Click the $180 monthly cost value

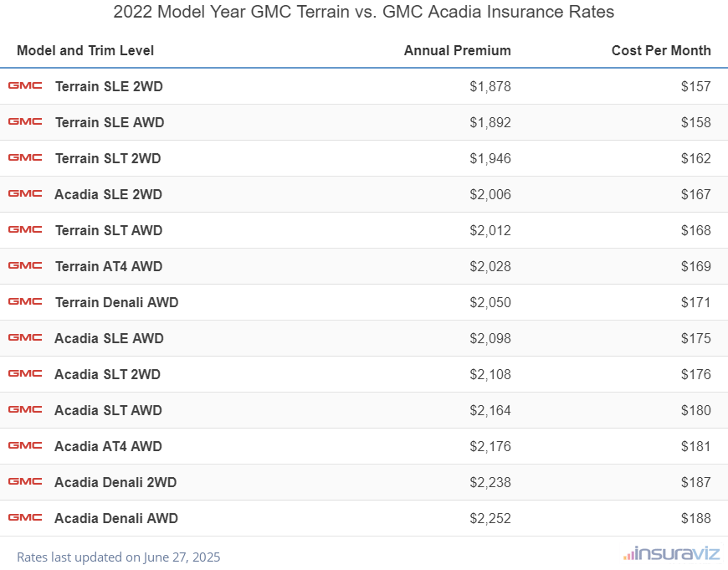pos(696,410)
